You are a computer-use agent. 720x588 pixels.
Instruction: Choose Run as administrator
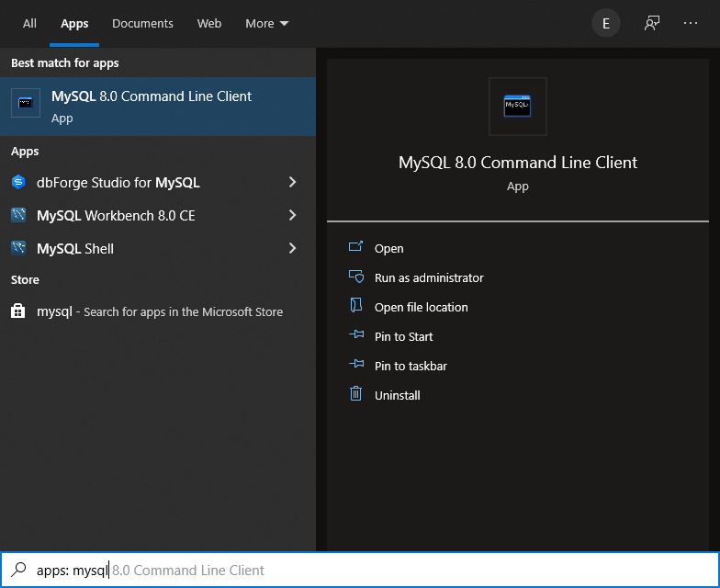pos(429,277)
